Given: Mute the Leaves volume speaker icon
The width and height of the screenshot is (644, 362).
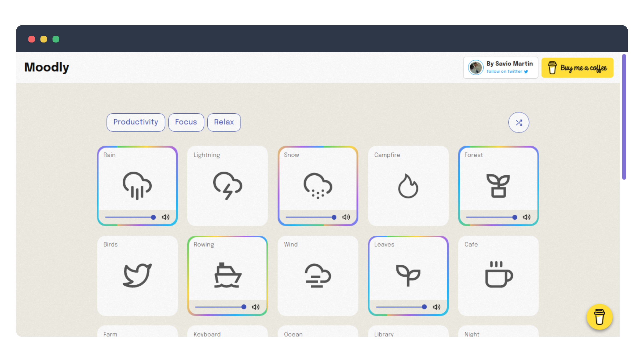Looking at the screenshot, I should [x=437, y=307].
